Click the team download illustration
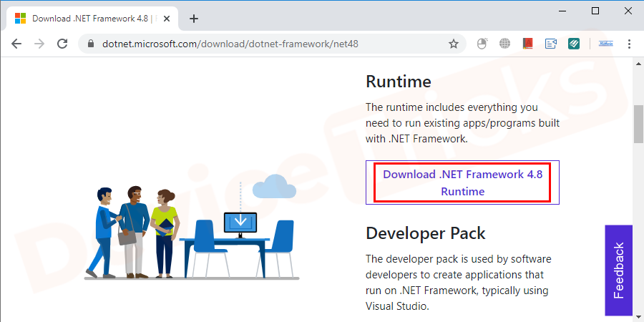Screen dimensions: 644x322 point(192,227)
